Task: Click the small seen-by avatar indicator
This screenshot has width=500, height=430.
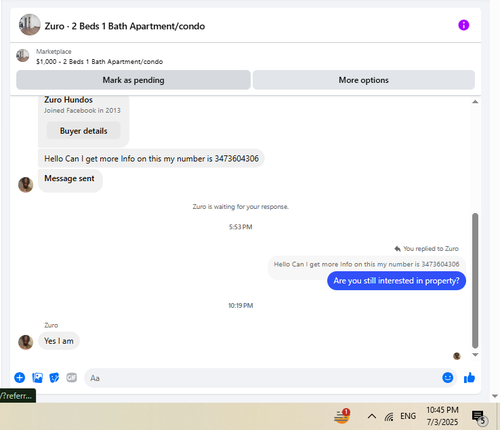Action: click(457, 356)
